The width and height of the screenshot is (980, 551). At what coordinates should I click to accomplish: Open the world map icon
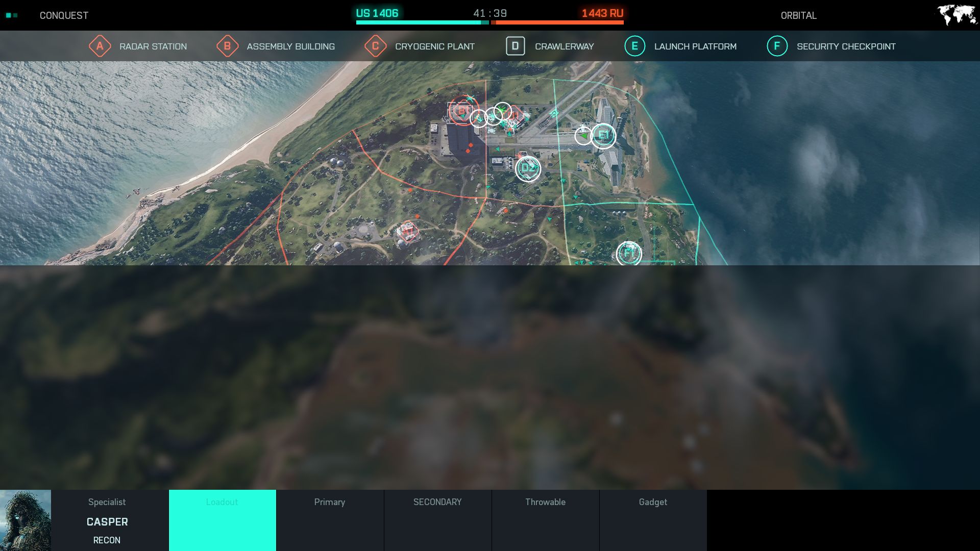click(957, 15)
